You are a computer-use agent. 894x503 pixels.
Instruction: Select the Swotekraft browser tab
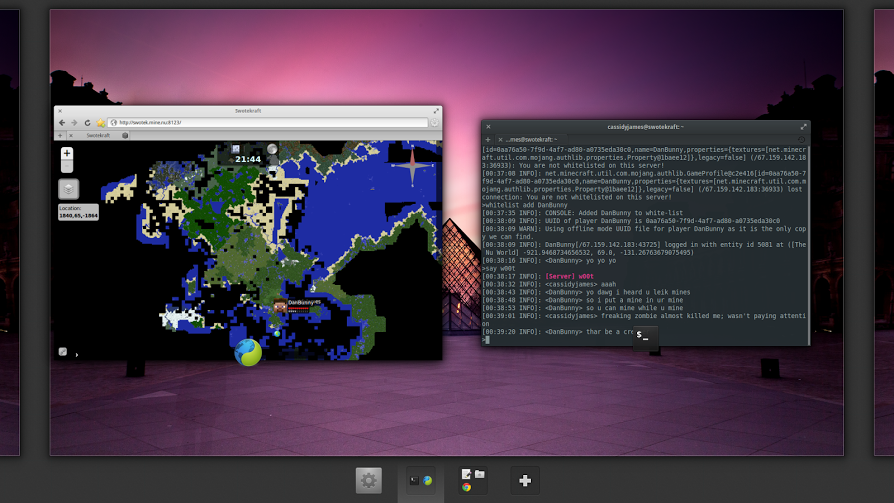point(98,136)
